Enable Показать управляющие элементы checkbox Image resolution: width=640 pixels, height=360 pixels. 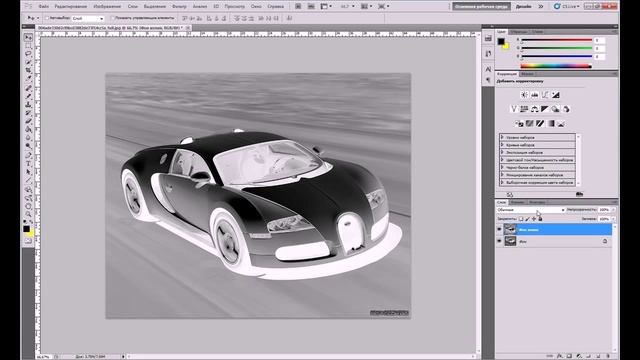point(113,18)
